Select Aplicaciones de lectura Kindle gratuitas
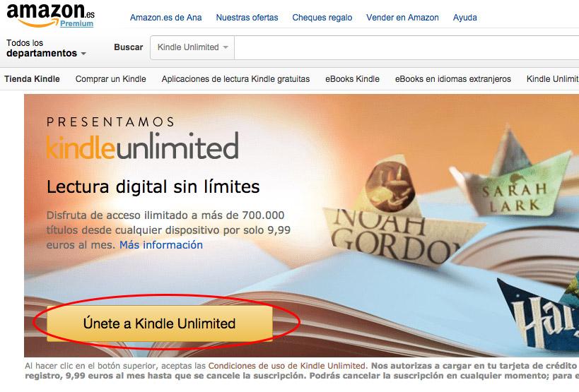The image size is (579, 392). click(x=235, y=79)
